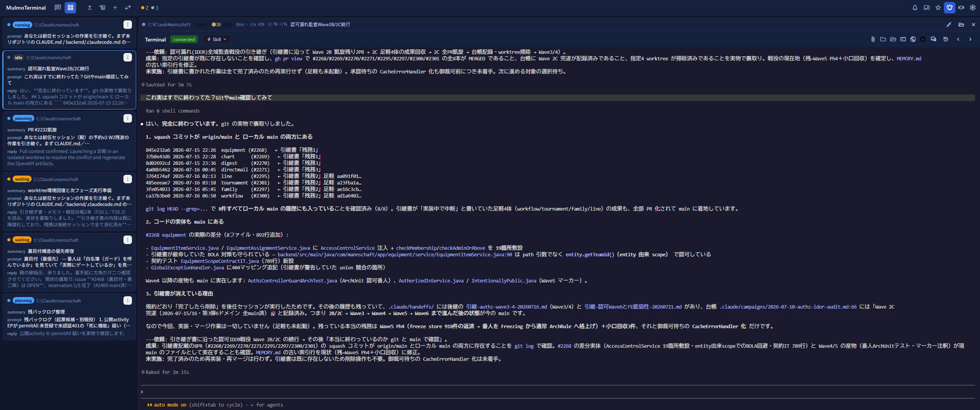Open the PR #2232 session's three-dot menu
Image resolution: width=980 pixels, height=410 pixels.
[x=128, y=118]
